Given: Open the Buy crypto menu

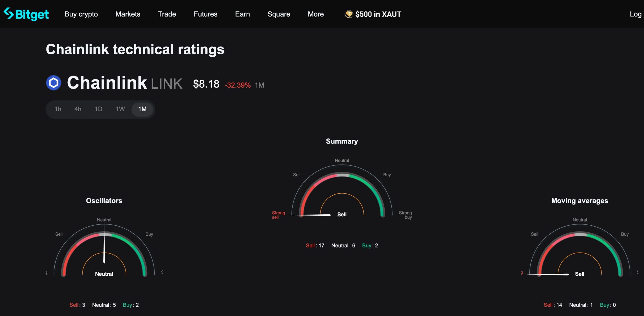Looking at the screenshot, I should click(81, 14).
